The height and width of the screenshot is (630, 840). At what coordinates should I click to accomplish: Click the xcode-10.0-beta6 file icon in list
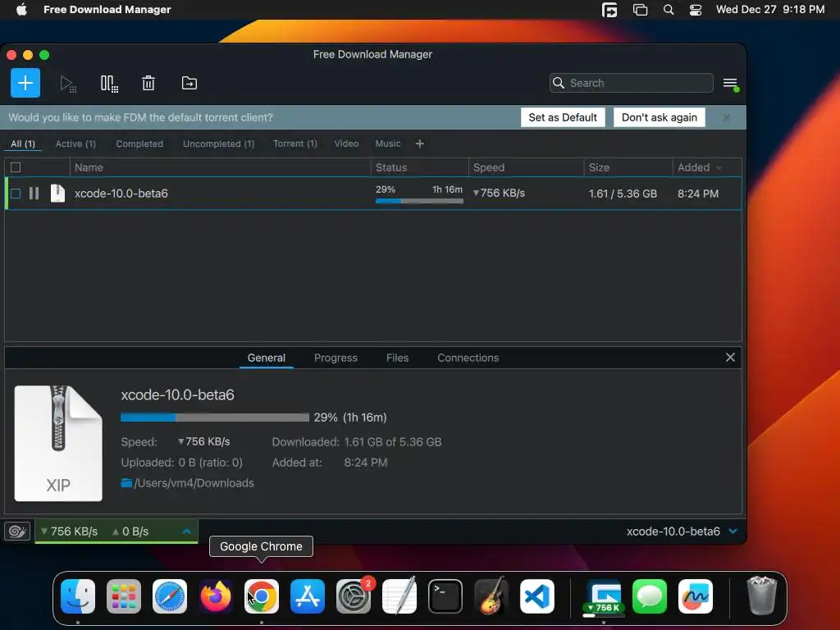[57, 194]
